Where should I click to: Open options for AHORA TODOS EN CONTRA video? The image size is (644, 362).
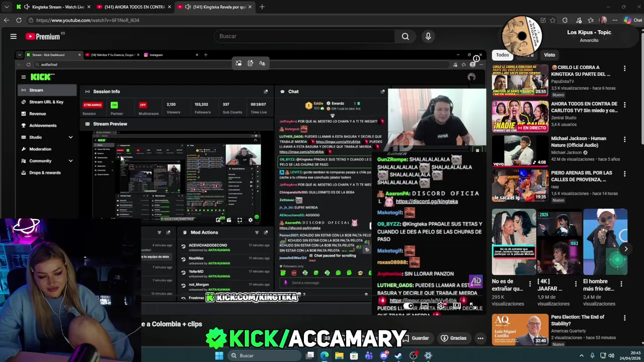(x=624, y=105)
